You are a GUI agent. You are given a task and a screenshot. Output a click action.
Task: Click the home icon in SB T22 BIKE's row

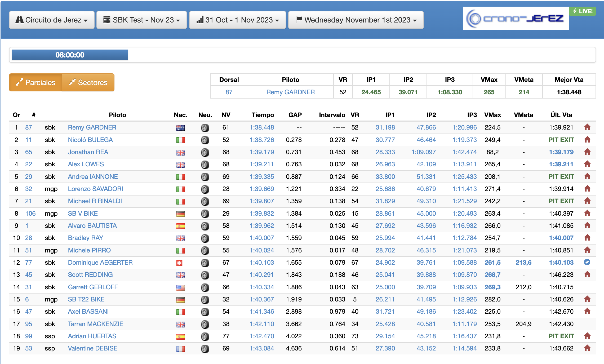(x=587, y=299)
